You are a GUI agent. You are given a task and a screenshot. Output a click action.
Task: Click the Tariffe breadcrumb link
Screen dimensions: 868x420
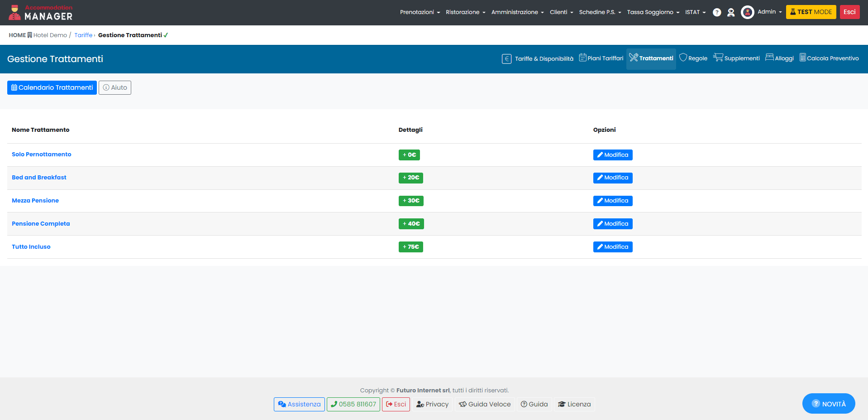pyautogui.click(x=83, y=35)
